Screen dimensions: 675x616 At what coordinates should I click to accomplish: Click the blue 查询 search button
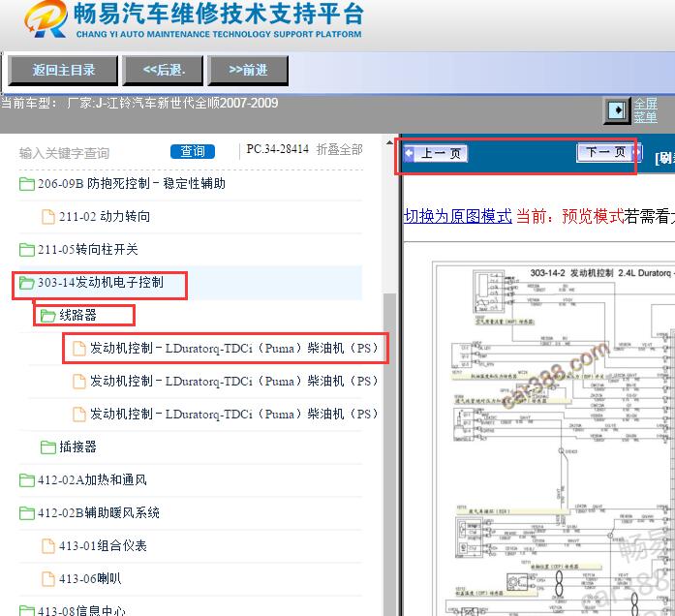coord(193,151)
